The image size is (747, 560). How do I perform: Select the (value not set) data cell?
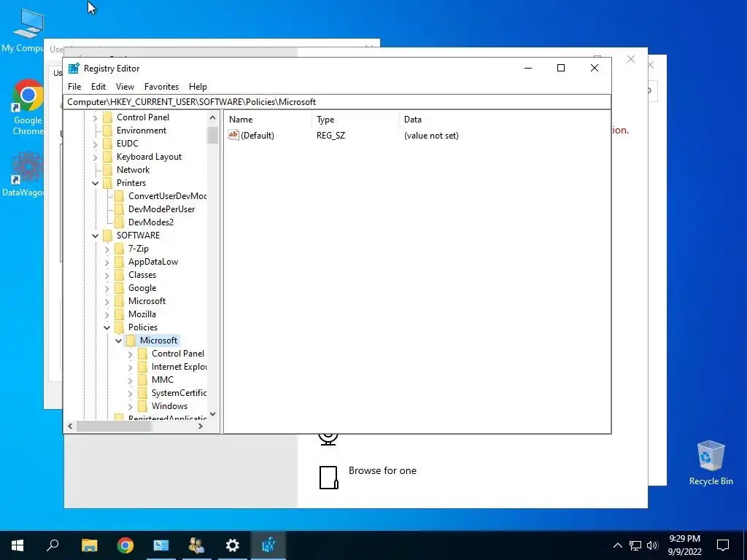pos(431,136)
